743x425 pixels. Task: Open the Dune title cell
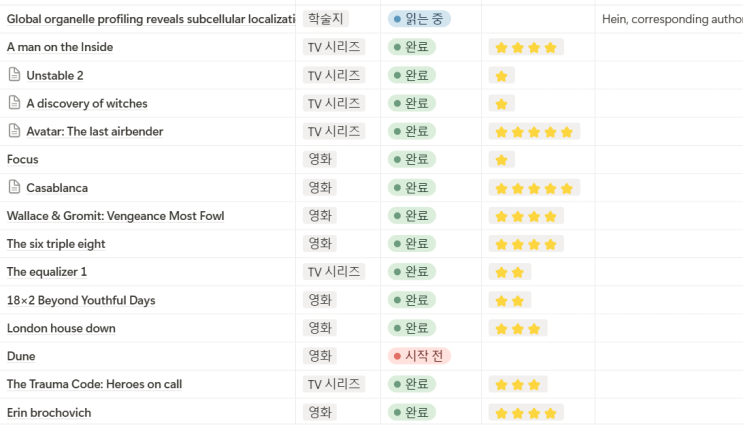[21, 356]
